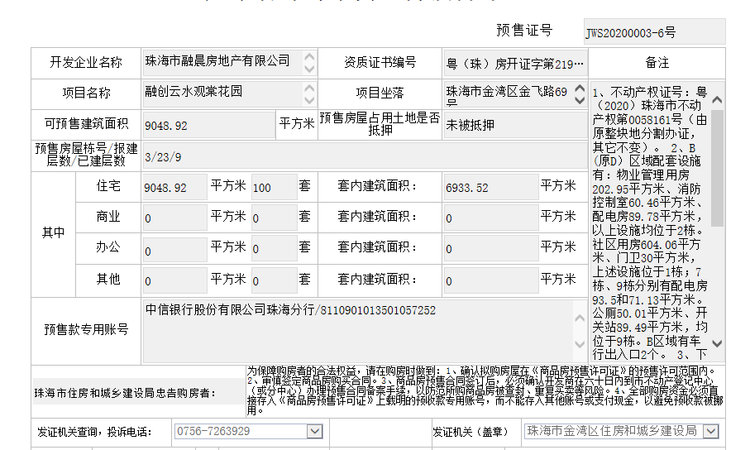Click down arrow in developer name field
The height and width of the screenshot is (450, 750).
point(309,69)
